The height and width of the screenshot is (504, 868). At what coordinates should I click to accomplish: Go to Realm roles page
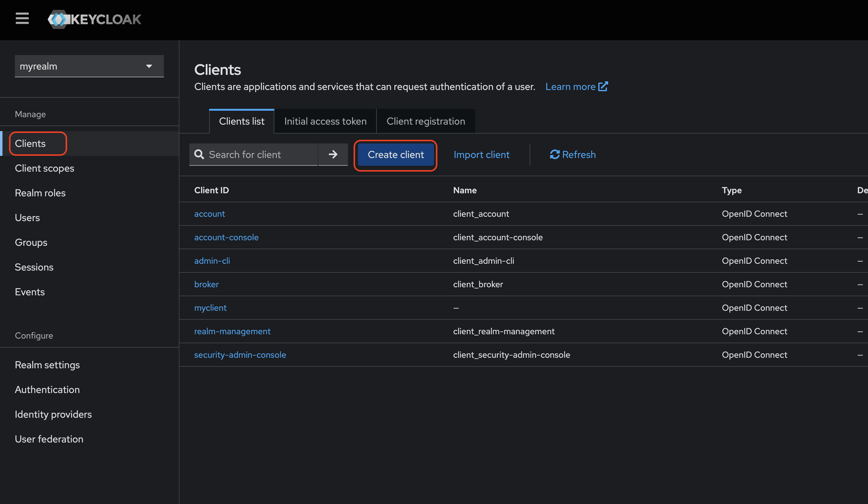point(90,193)
